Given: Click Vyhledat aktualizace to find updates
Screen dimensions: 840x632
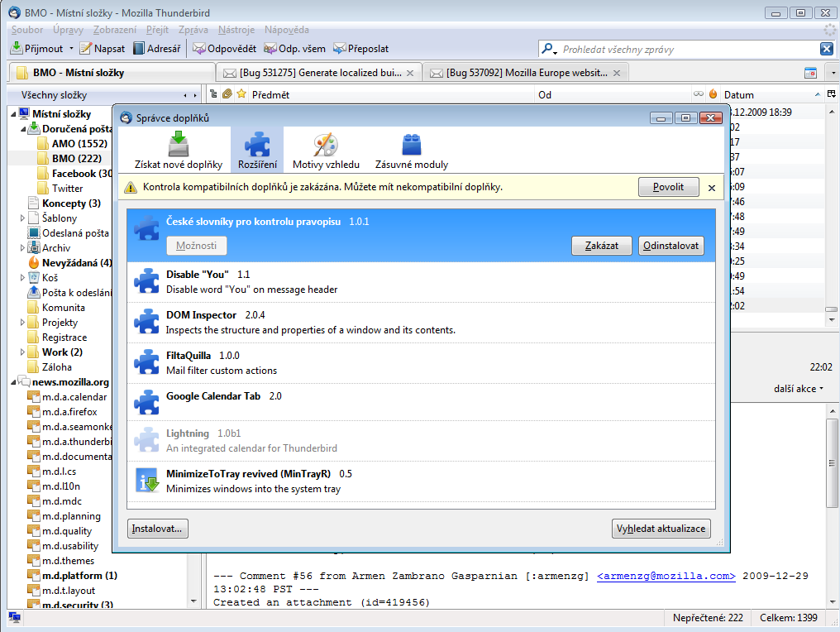Looking at the screenshot, I should [x=661, y=529].
